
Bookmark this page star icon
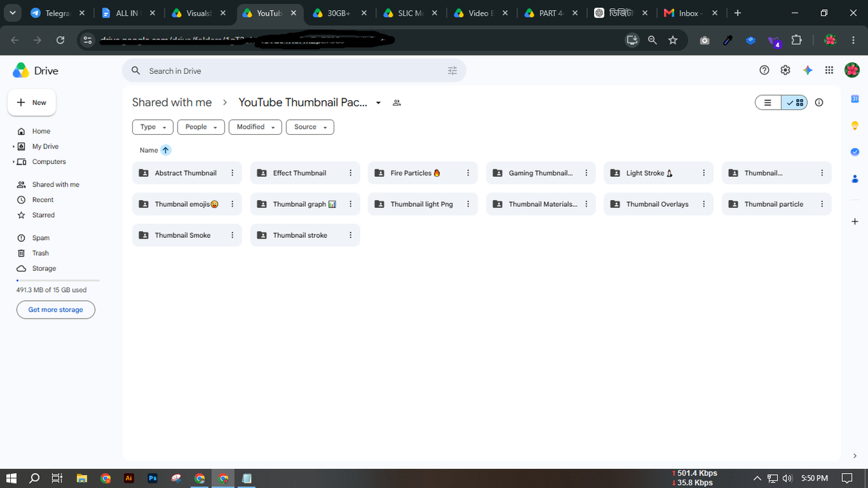(673, 40)
